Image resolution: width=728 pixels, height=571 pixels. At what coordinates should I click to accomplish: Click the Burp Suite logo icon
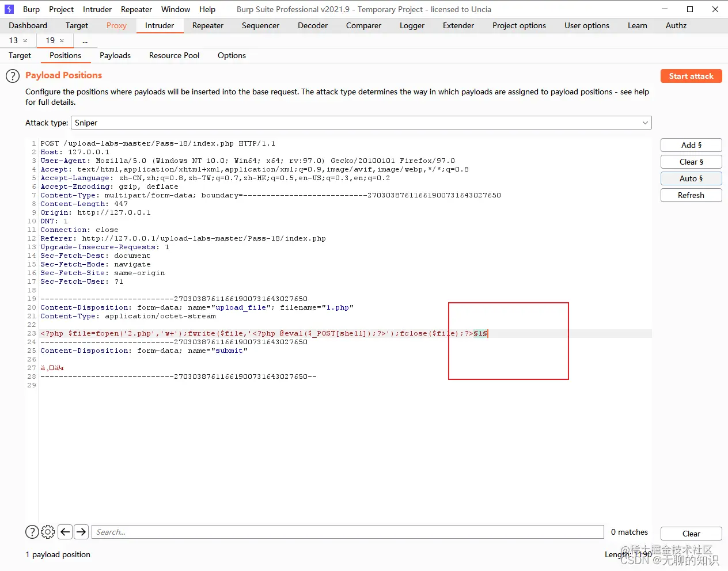coord(9,9)
